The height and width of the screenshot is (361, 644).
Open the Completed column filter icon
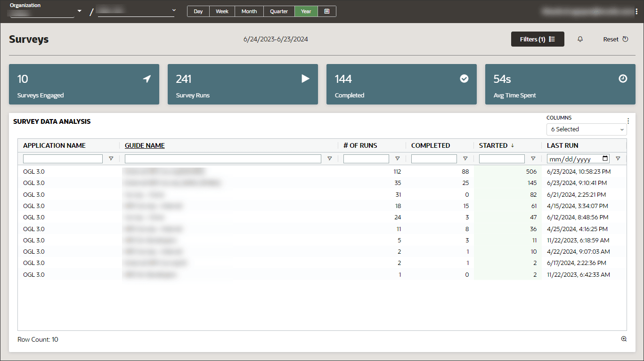(x=465, y=159)
